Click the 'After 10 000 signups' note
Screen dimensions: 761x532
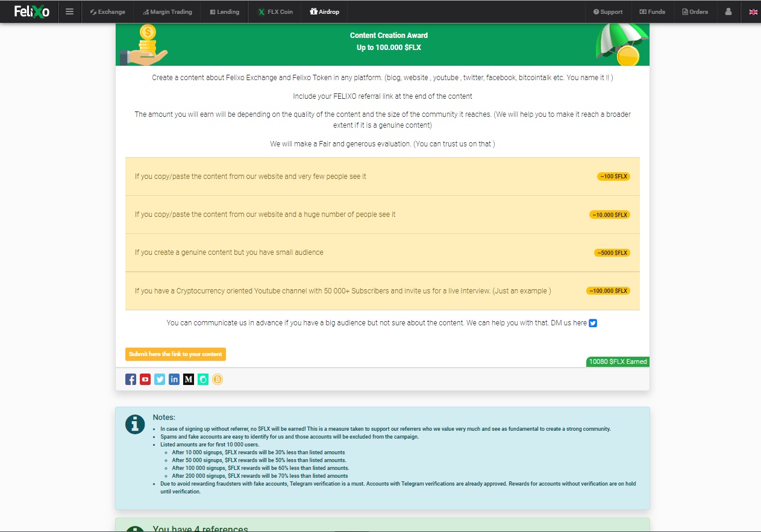(x=258, y=452)
